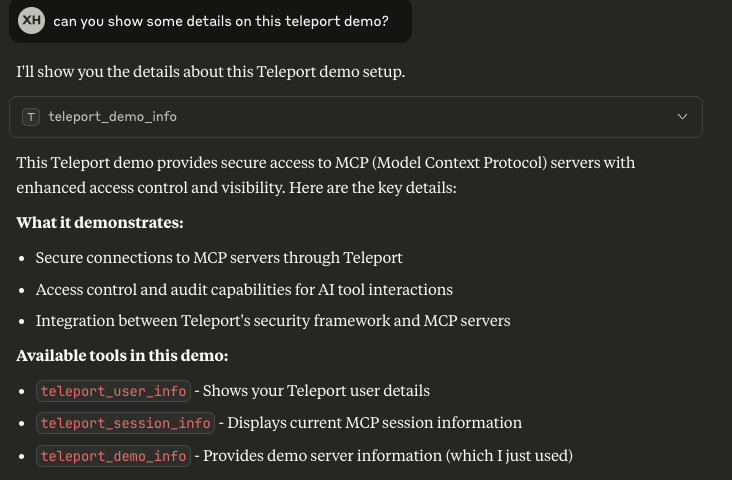
Task: Click the "What it demonstrates:" heading
Action: tap(100, 222)
